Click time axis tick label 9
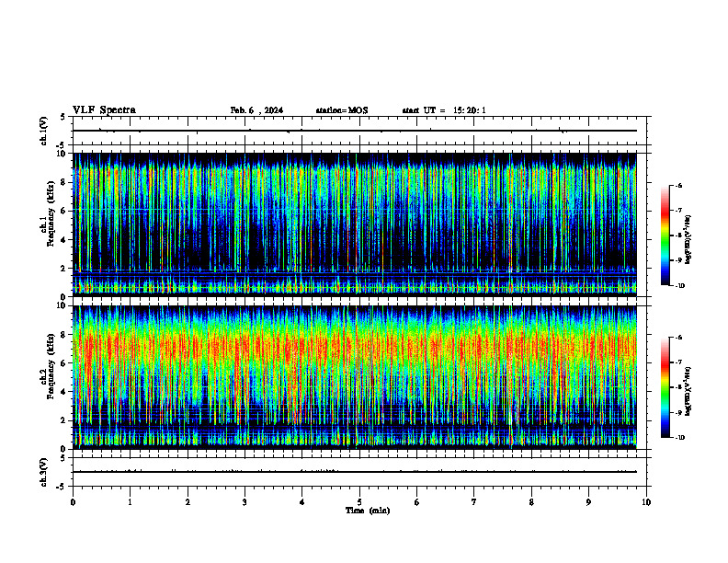Screen dimensions: 728x563 589,502
